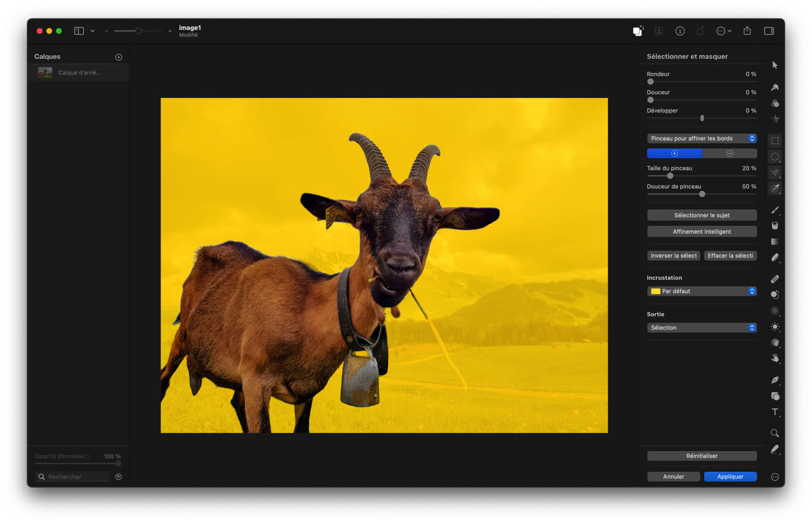Add a new layer with plus icon
The height and width of the screenshot is (523, 812).
tap(119, 57)
